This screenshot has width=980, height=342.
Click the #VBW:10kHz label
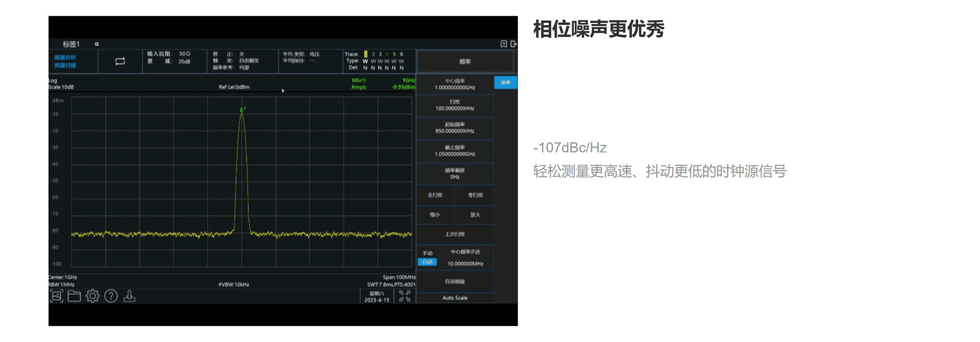(x=234, y=284)
